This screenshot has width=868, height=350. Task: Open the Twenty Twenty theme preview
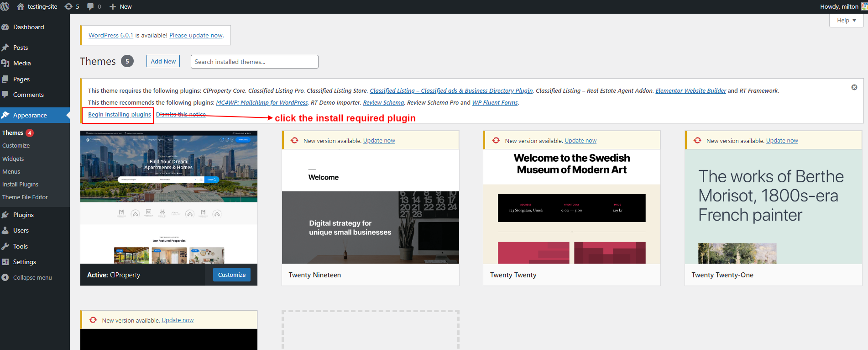(572, 207)
